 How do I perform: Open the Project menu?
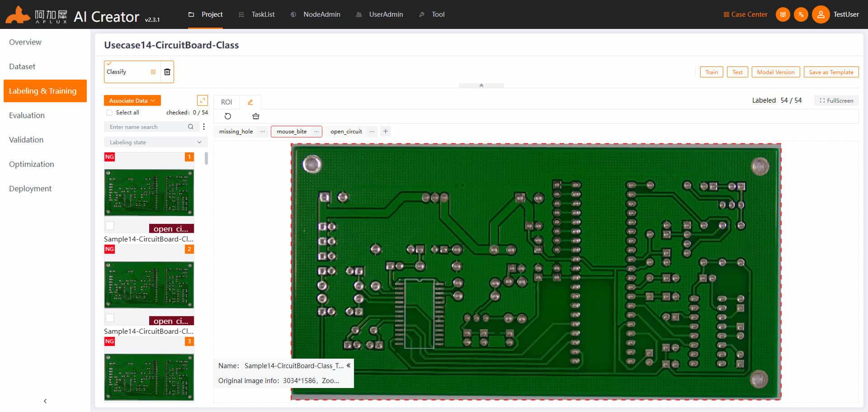206,14
